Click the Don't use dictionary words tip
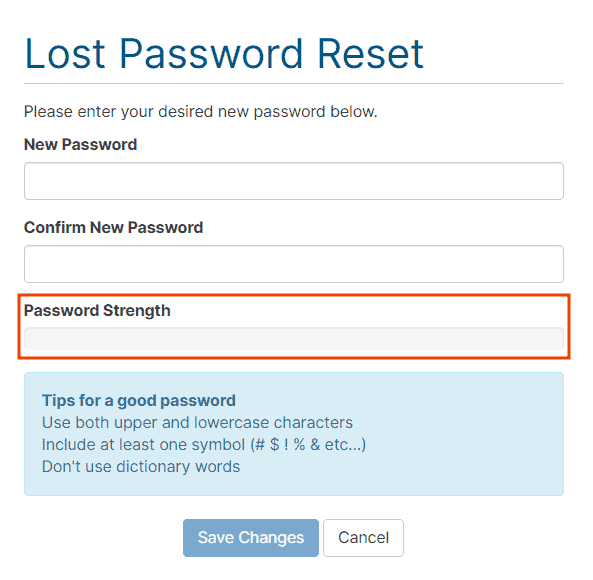This screenshot has width=593, height=580. pos(141,467)
